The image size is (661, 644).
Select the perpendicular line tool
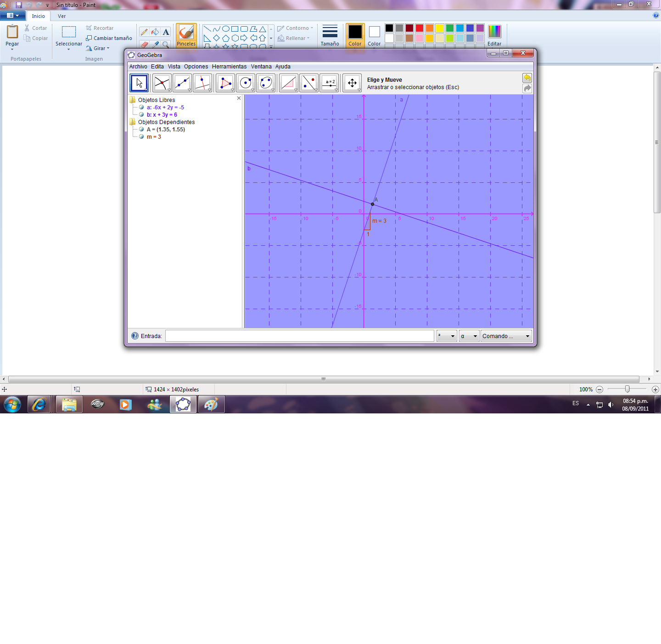tap(202, 83)
